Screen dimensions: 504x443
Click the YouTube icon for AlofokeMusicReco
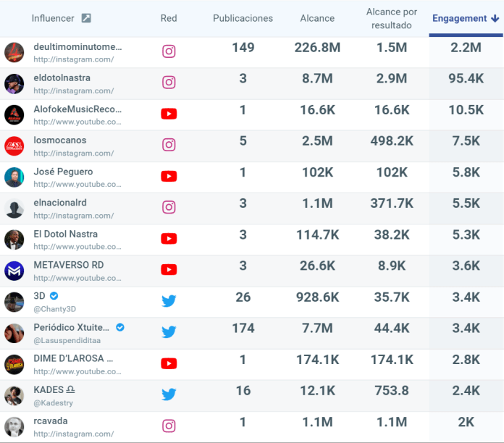point(169,114)
